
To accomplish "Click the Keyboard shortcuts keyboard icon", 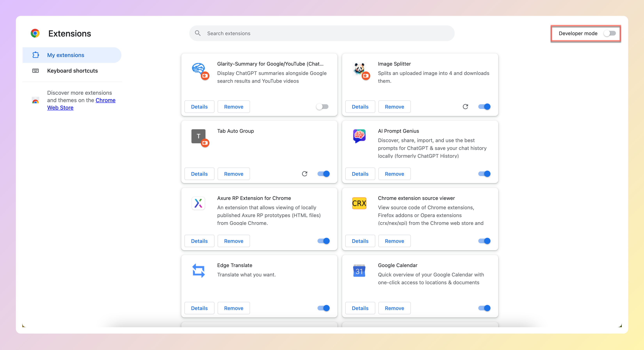I will tap(36, 71).
